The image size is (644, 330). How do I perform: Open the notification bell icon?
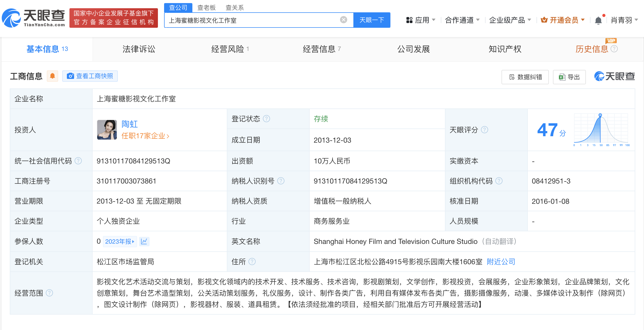(598, 20)
